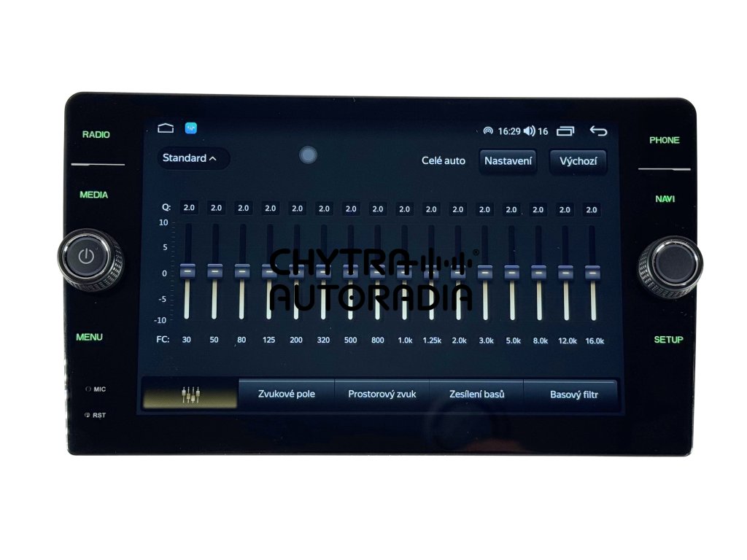Click the 50 Hz band slider handle
The height and width of the screenshot is (560, 747).
click(215, 271)
